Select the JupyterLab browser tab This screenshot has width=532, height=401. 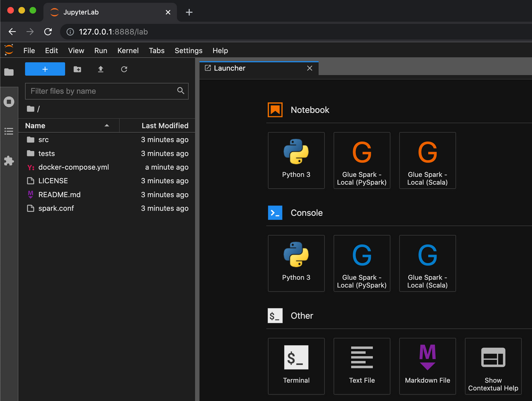pos(110,12)
